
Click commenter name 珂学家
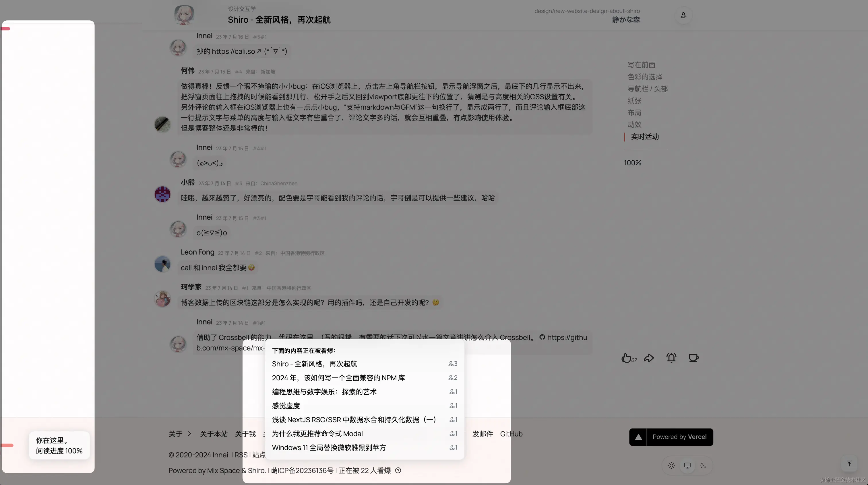(191, 287)
